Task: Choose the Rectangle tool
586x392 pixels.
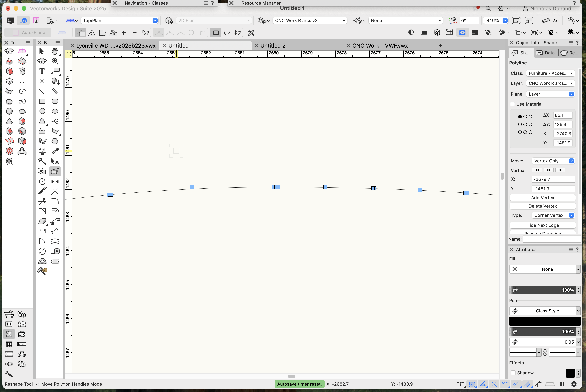Action: [42, 101]
